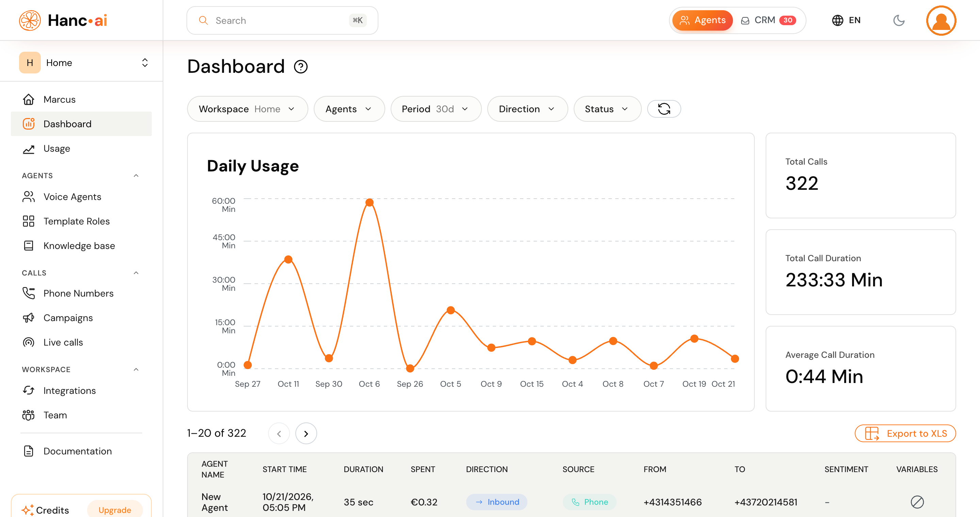This screenshot has width=980, height=517.
Task: Open the Status filter dropdown
Action: (607, 109)
